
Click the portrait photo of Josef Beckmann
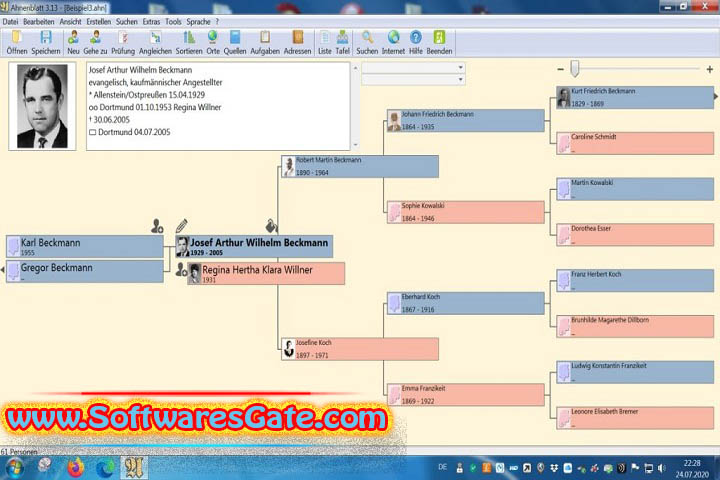pyautogui.click(x=42, y=106)
